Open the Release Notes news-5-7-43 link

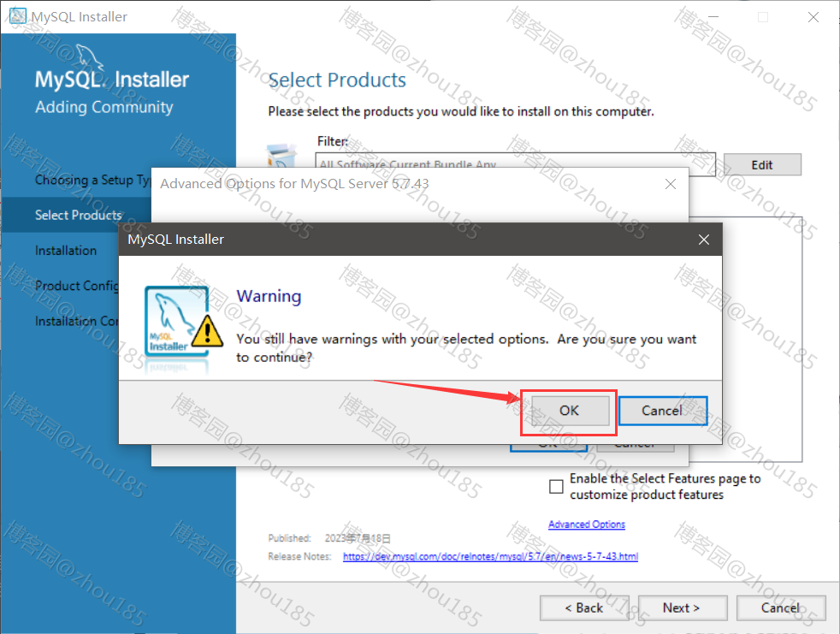pyautogui.click(x=490, y=556)
